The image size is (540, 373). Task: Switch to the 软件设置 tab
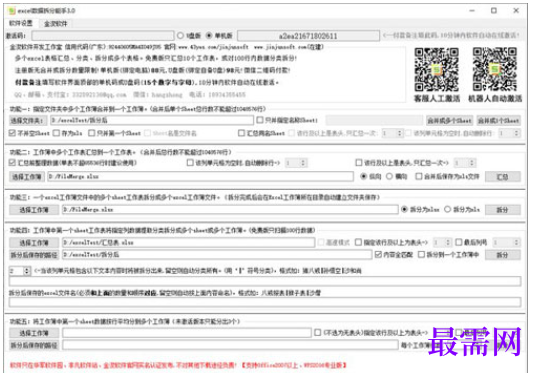point(21,23)
